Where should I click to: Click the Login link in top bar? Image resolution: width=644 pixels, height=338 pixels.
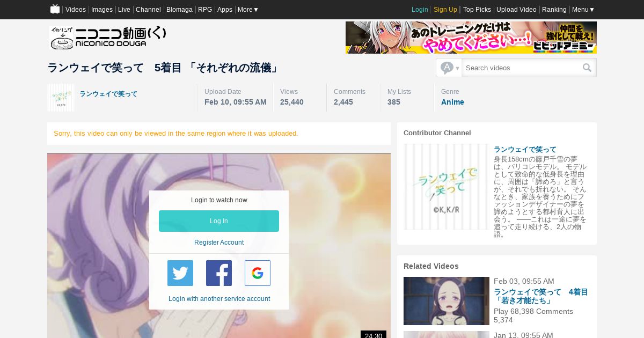coord(420,10)
